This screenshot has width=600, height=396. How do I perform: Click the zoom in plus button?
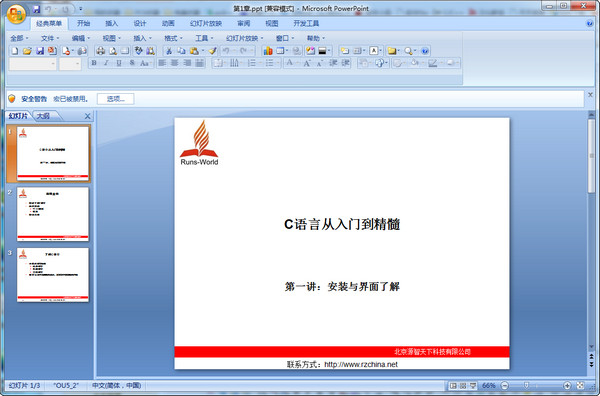[x=567, y=386]
